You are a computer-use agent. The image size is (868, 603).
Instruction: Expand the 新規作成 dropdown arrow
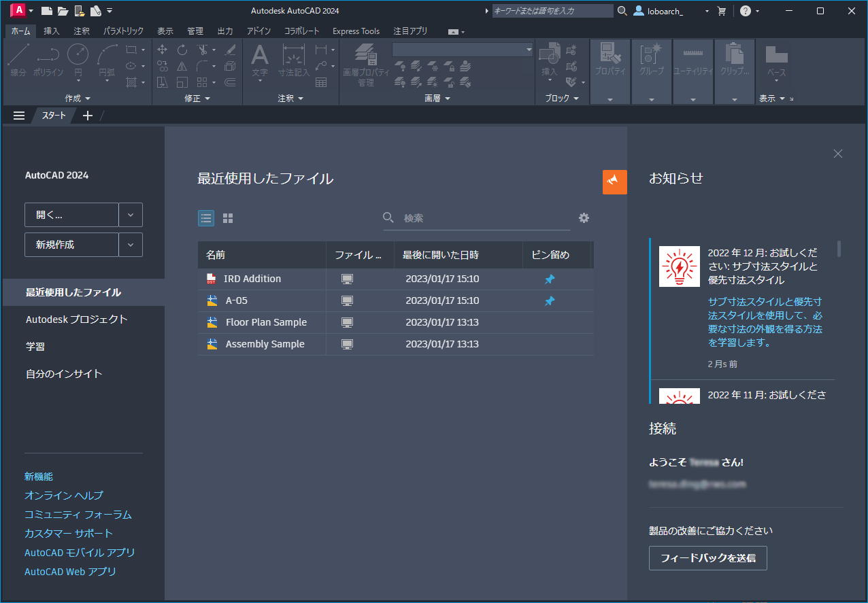(x=131, y=245)
